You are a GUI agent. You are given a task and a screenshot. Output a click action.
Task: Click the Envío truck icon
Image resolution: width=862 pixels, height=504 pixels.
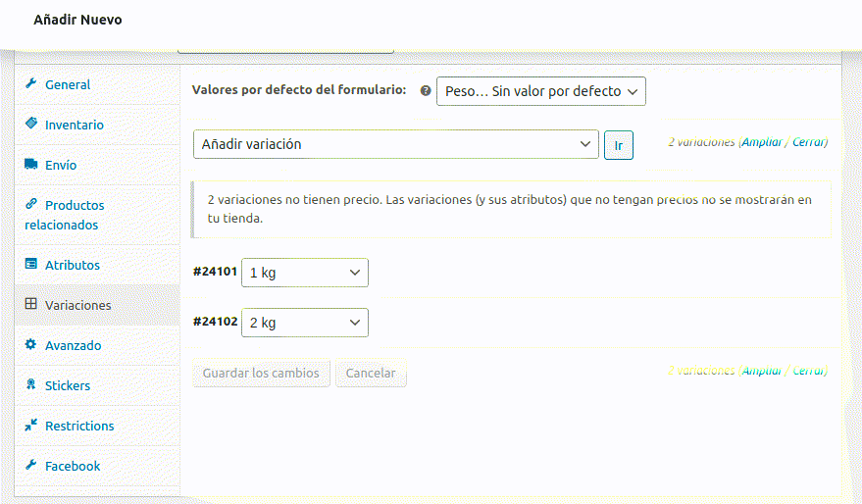pyautogui.click(x=31, y=165)
